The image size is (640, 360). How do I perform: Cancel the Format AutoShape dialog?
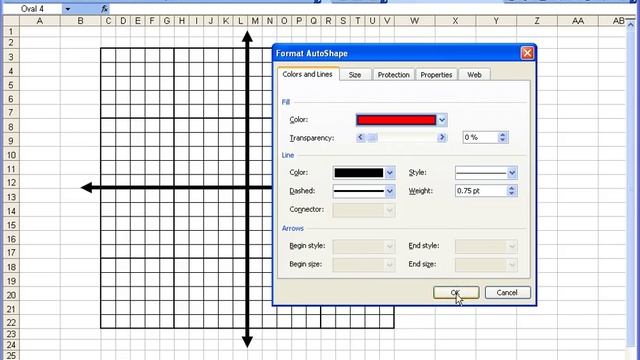(507, 293)
